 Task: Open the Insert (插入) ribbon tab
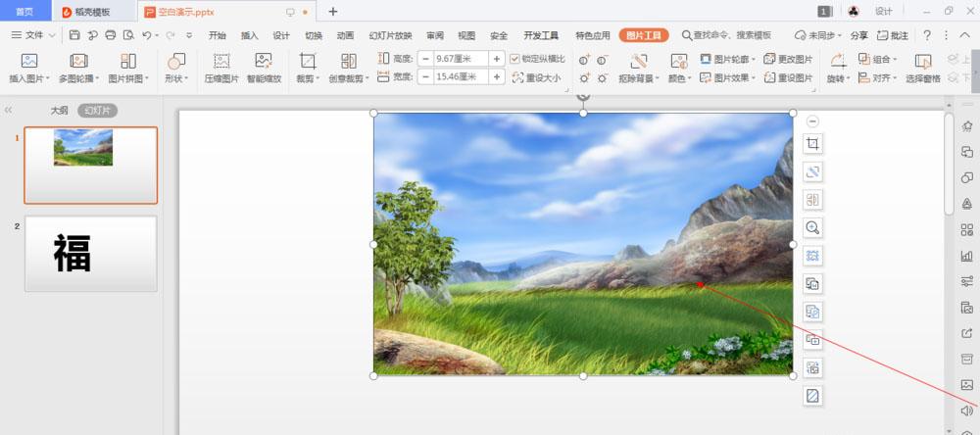[x=249, y=35]
